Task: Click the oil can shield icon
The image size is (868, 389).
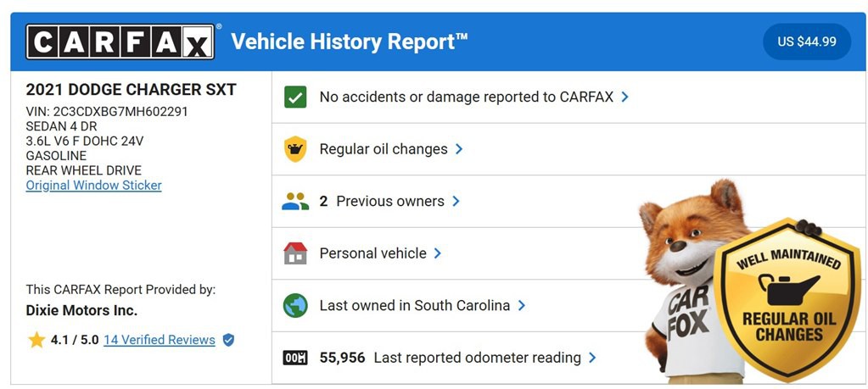Action: [295, 149]
